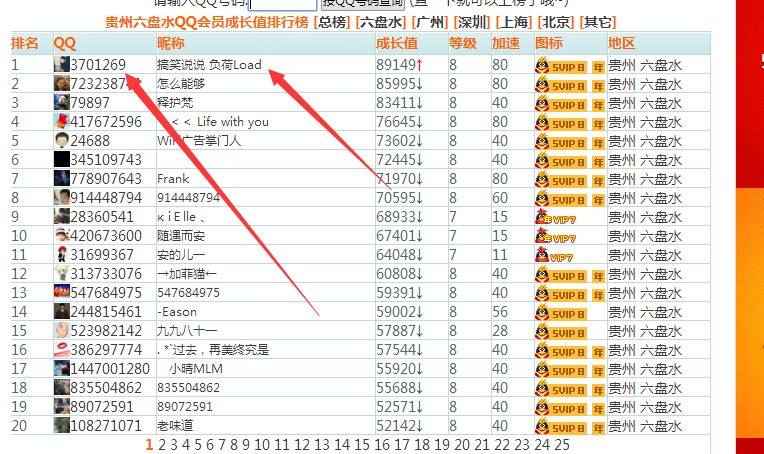Click avatar of QQ 778907643
Screen dimensions: 764x454
coord(61,178)
